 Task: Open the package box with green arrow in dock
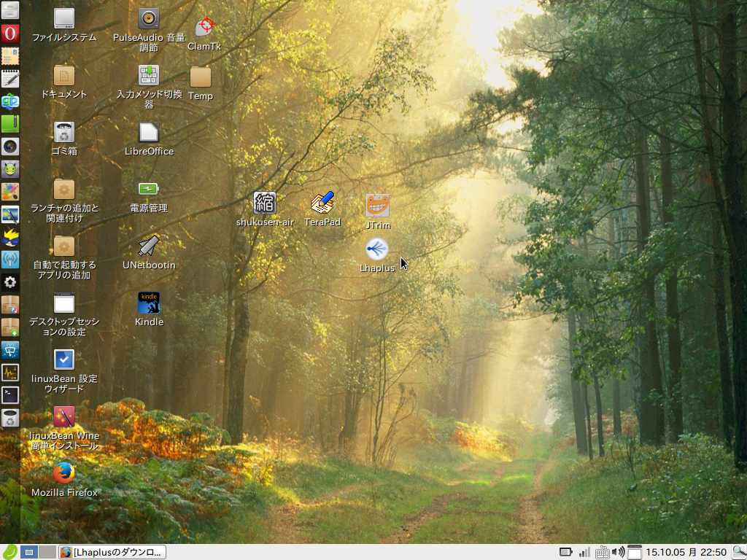click(x=10, y=327)
